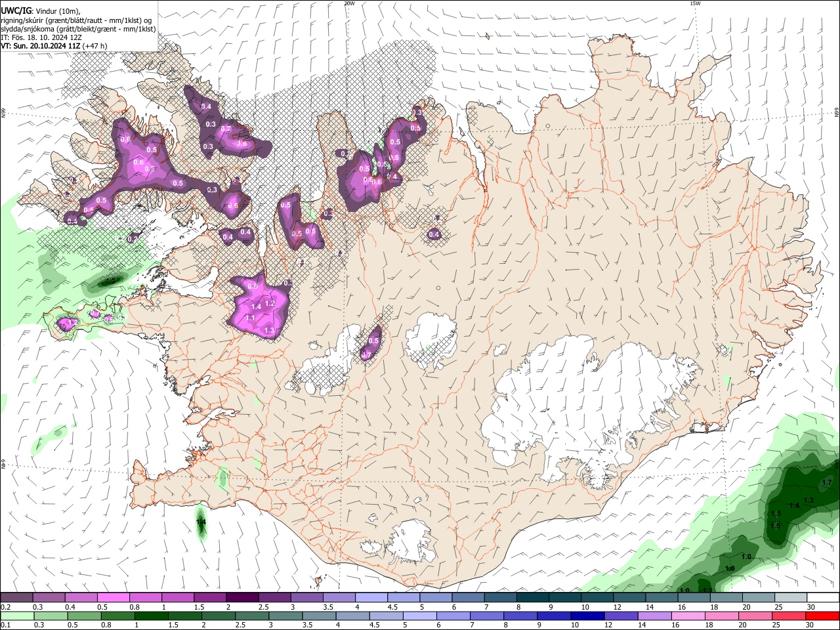Click the 20W longitude label at the top
This screenshot has width=840, height=630.
(349, 3)
